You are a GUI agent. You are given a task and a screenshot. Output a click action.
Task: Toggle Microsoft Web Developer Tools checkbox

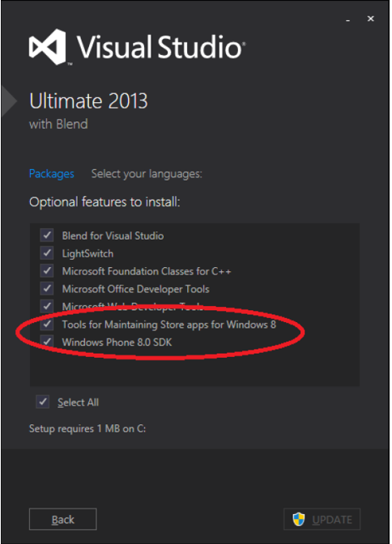click(46, 306)
